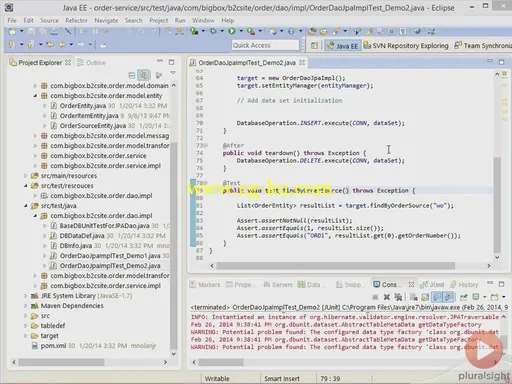This screenshot has width=512, height=384.
Task: Select the tabledef folder in tree
Action: 53,326
